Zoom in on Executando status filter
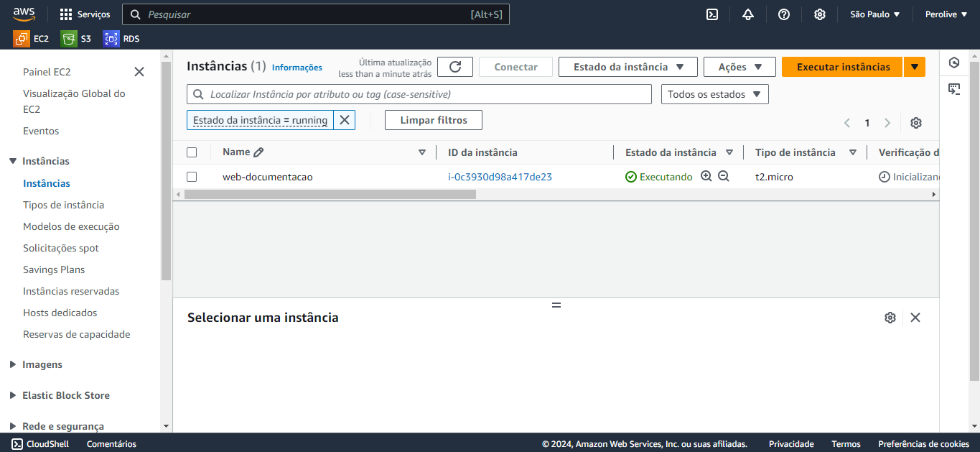980x452 pixels. tap(706, 176)
